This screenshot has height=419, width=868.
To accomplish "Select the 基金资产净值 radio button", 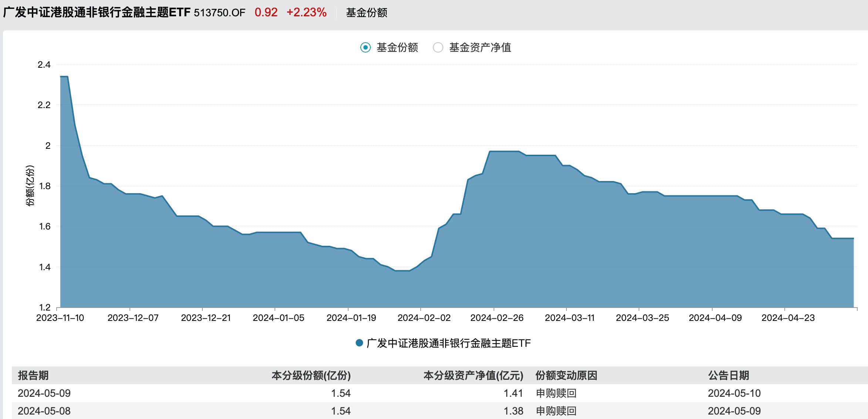I will (439, 47).
